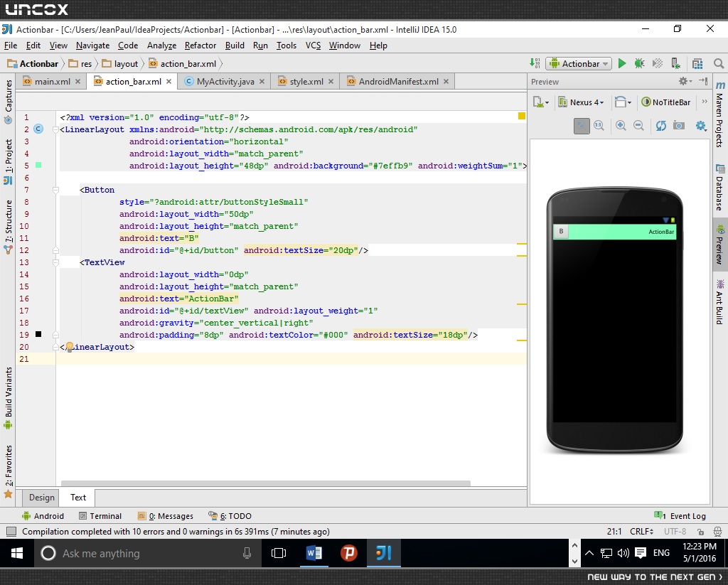
Task: Open inspections profile hector icon
Action: click(x=718, y=532)
